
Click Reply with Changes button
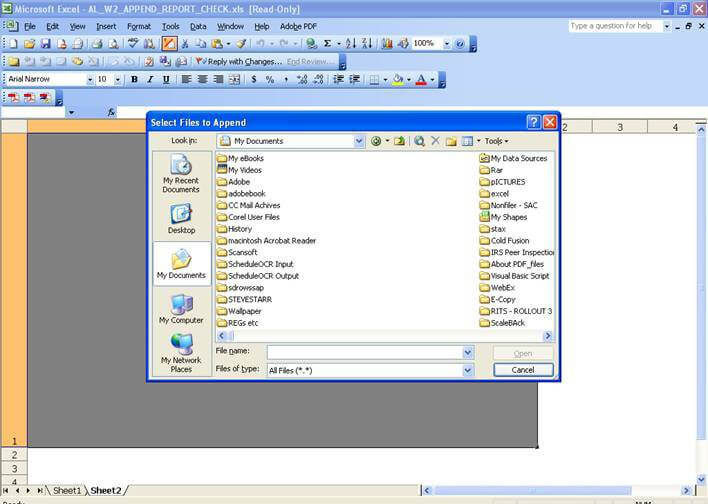(239, 61)
